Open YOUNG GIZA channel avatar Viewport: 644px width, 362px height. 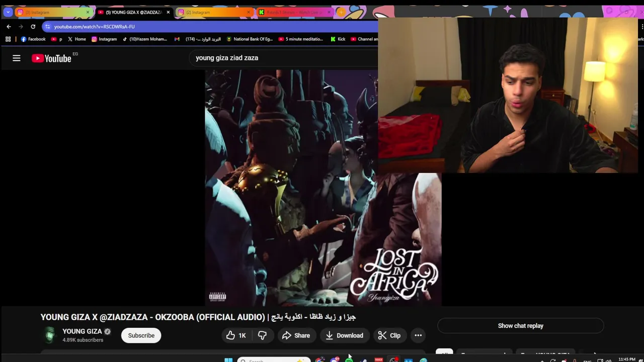point(49,335)
